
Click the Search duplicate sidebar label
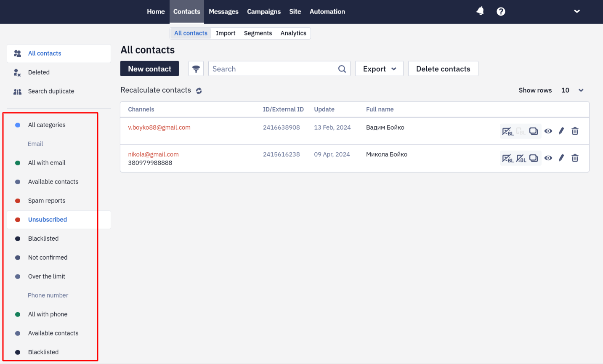pos(51,91)
